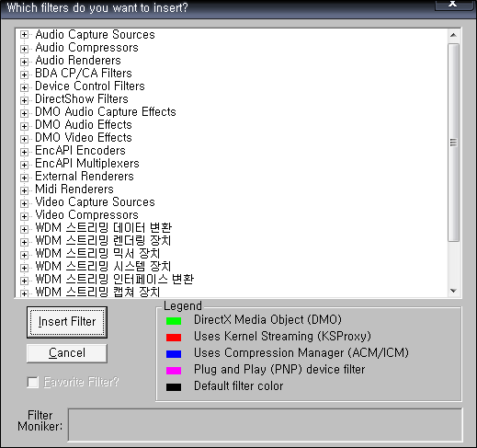The width and height of the screenshot is (477, 448).
Task: Click scrollbar down arrow in filter list
Action: pyautogui.click(x=453, y=291)
